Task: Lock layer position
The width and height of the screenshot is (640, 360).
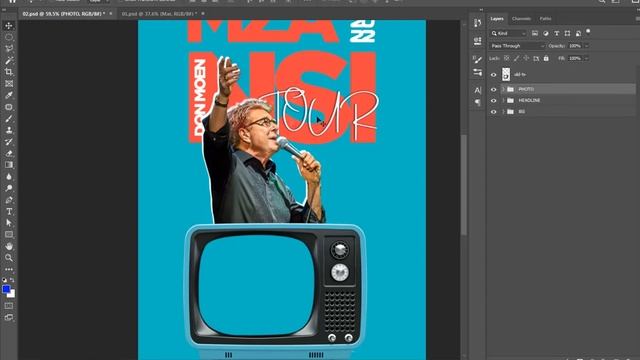Action: [x=526, y=58]
